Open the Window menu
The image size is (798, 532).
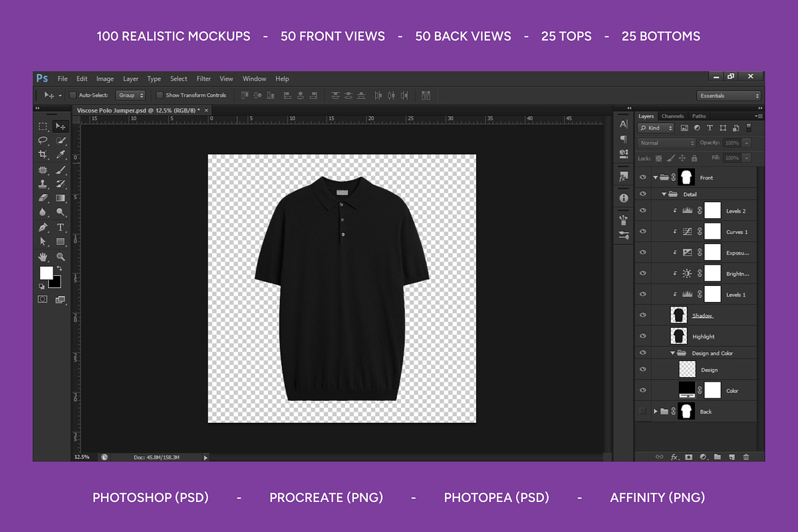254,78
